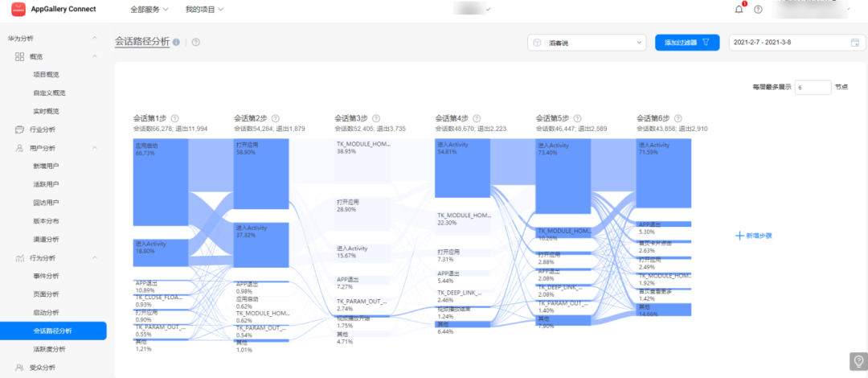Go to 活跃用户 page
The width and height of the screenshot is (868, 378).
click(46, 184)
